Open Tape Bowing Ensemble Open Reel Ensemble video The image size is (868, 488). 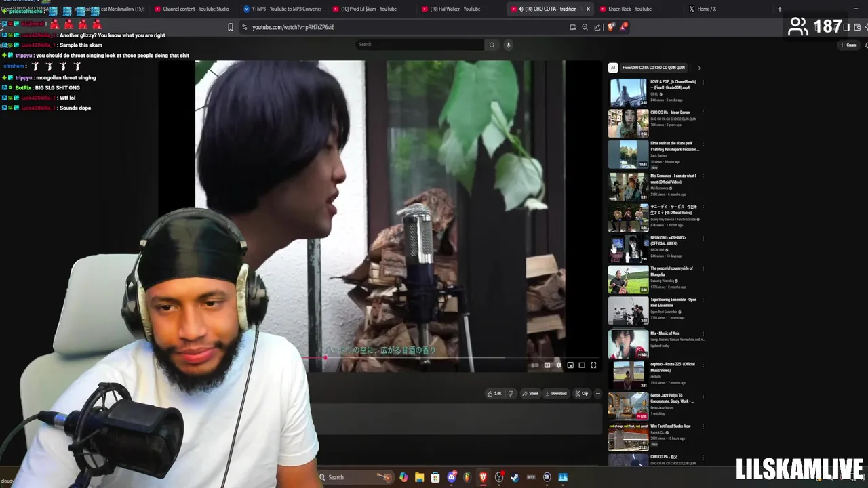(x=628, y=310)
